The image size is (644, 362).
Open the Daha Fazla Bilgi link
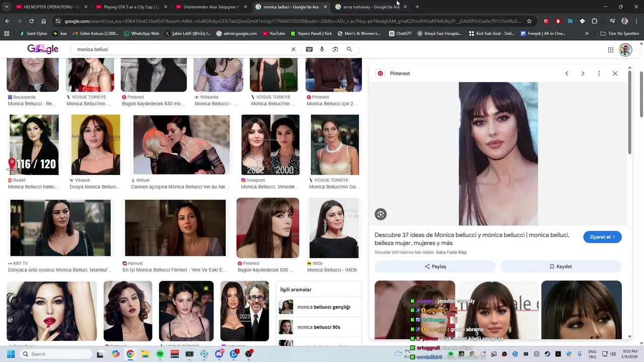(x=451, y=252)
